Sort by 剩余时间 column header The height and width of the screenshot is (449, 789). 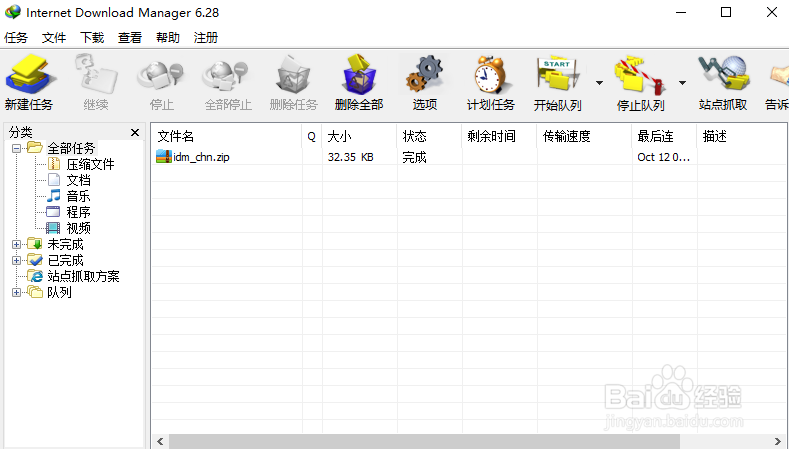tap(499, 136)
